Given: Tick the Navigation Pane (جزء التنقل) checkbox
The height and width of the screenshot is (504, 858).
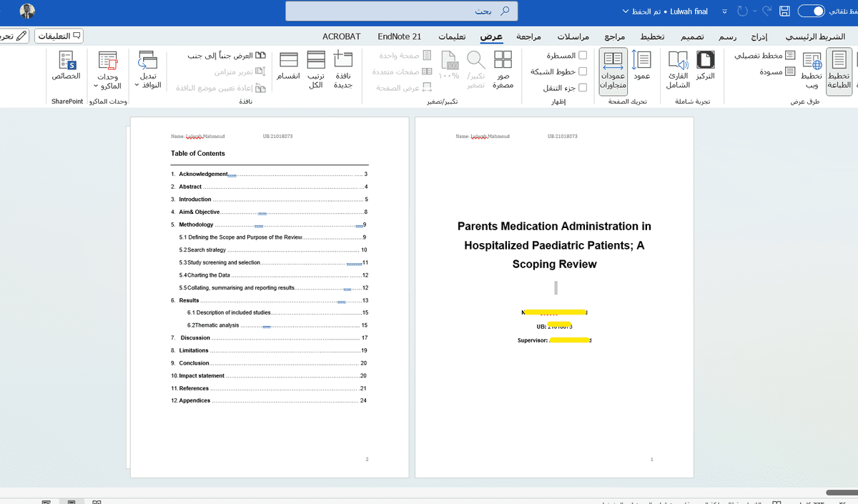Looking at the screenshot, I should [x=582, y=88].
